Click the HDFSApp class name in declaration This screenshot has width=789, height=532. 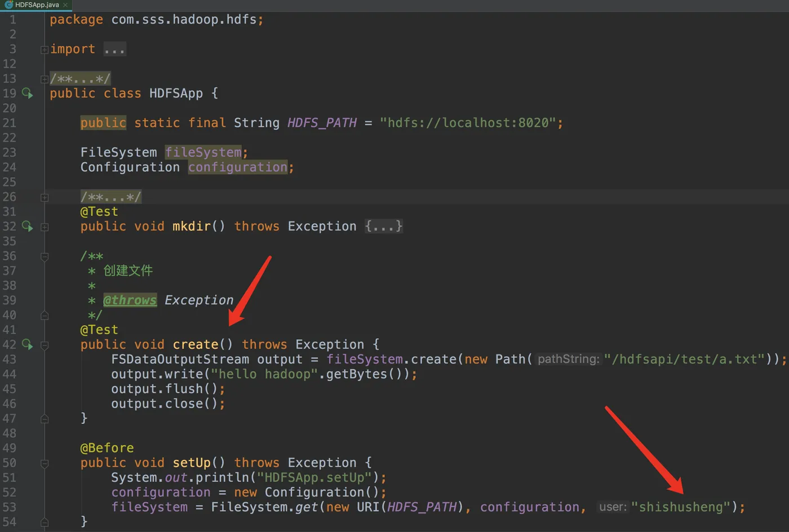tap(176, 93)
